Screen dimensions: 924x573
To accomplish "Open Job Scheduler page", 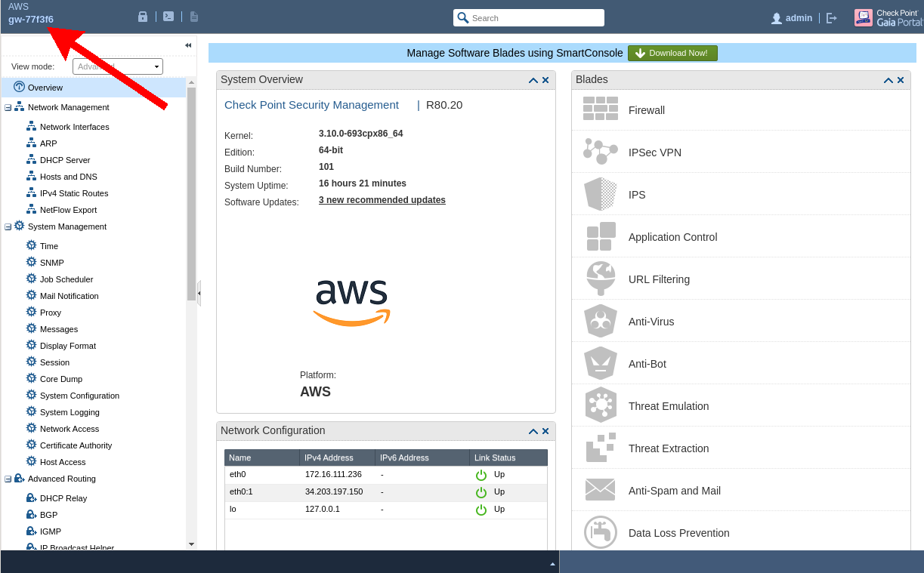I will [x=66, y=279].
